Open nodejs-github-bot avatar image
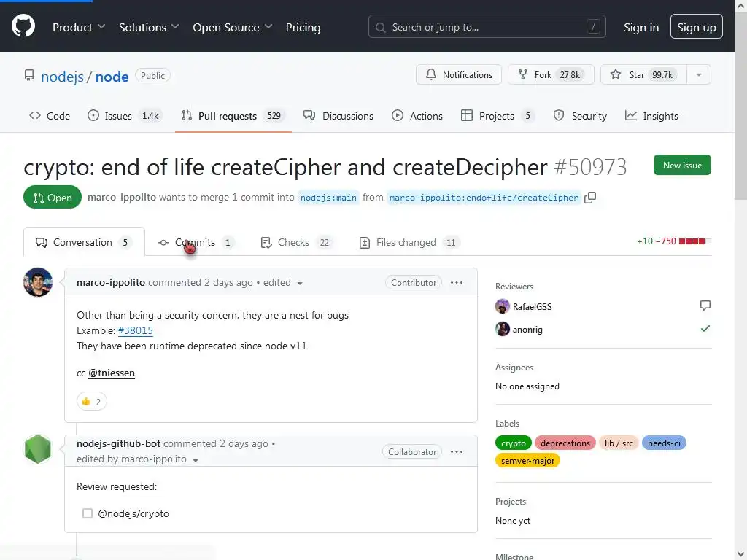The width and height of the screenshot is (747, 560). coord(38,449)
